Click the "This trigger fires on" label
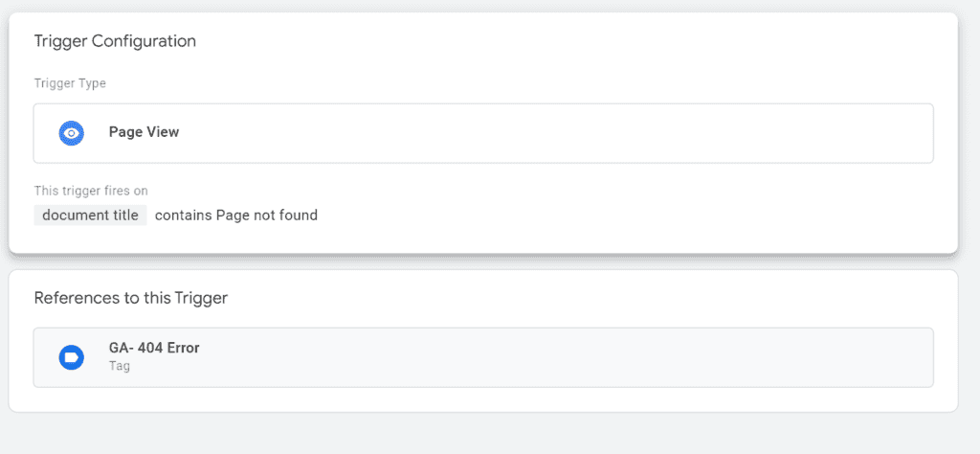 pyautogui.click(x=91, y=192)
